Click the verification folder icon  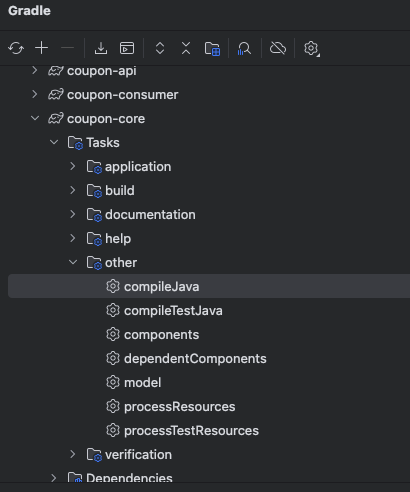pos(94,455)
